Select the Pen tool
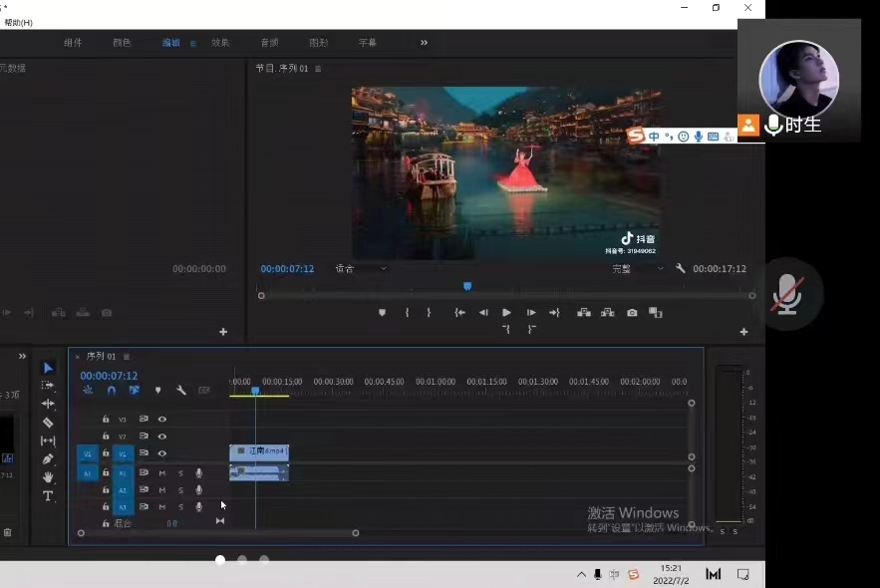The height and width of the screenshot is (588, 880). click(48, 459)
